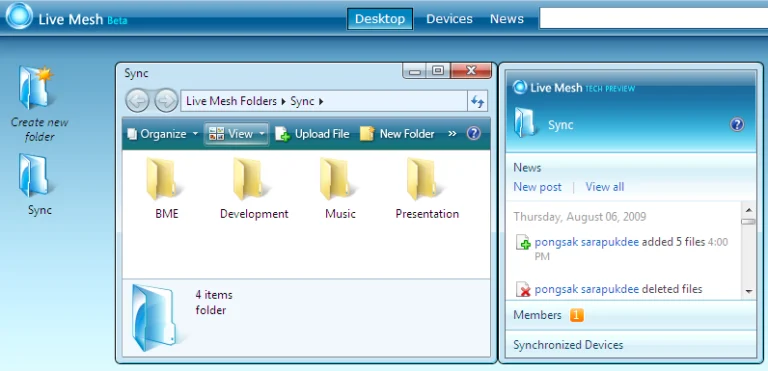Image resolution: width=768 pixels, height=371 pixels.
Task: Click Sync in the breadcrumb path
Action: [302, 101]
